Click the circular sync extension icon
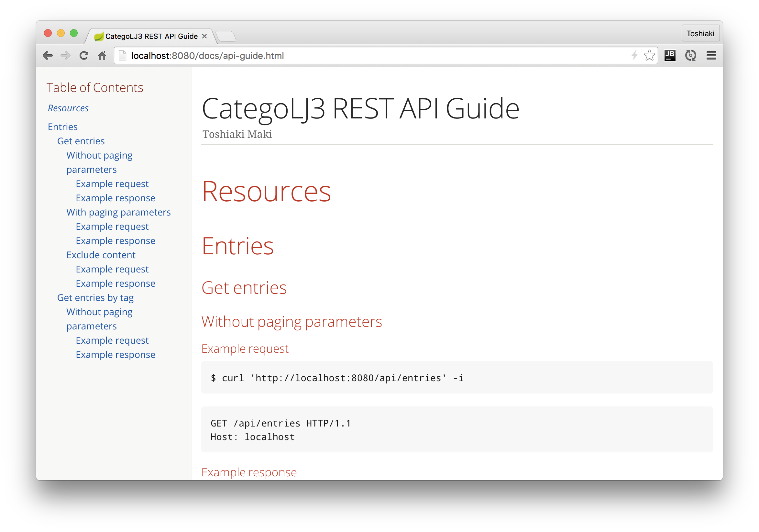Image resolution: width=759 pixels, height=532 pixels. pos(690,56)
